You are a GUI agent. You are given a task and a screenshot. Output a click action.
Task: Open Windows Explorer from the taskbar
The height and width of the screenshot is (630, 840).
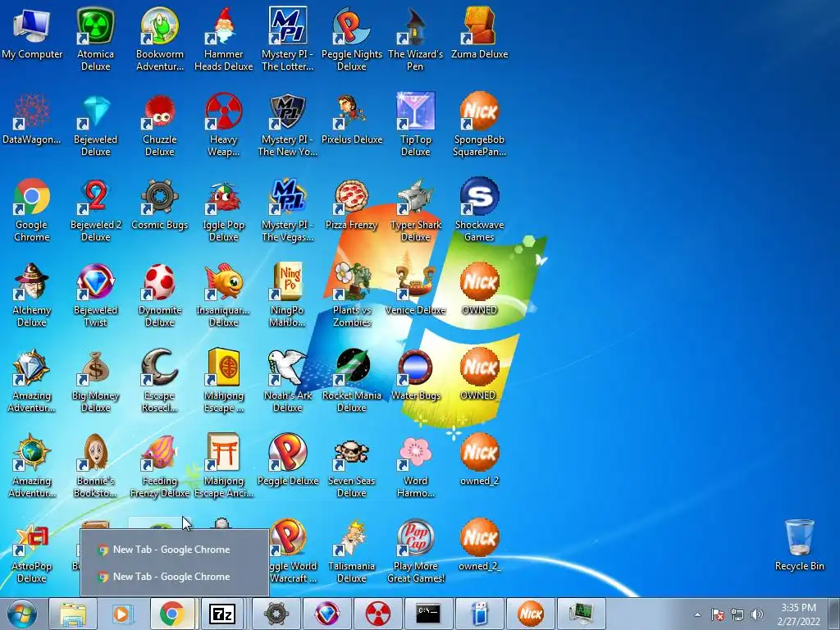[x=73, y=614]
